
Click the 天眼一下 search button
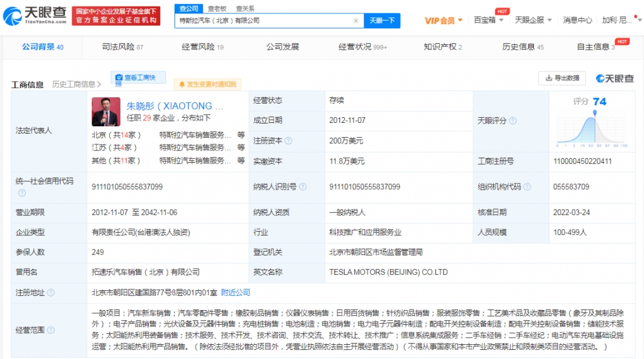point(382,21)
